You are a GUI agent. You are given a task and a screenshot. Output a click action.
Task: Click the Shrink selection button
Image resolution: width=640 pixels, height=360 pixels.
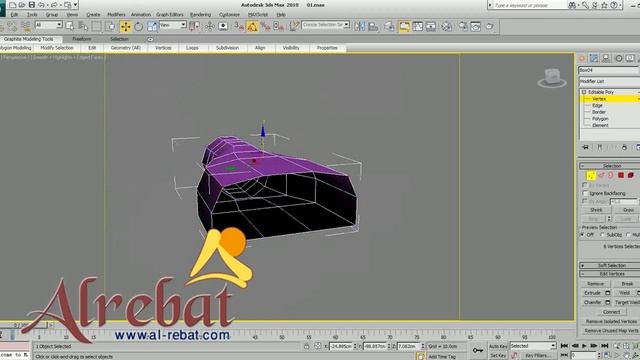[596, 210]
